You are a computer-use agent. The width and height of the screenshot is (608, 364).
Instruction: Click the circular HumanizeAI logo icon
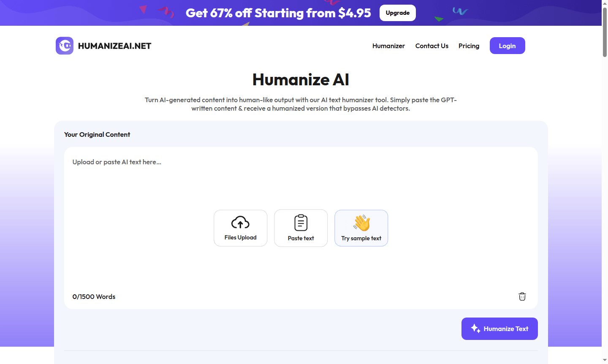[x=64, y=45]
